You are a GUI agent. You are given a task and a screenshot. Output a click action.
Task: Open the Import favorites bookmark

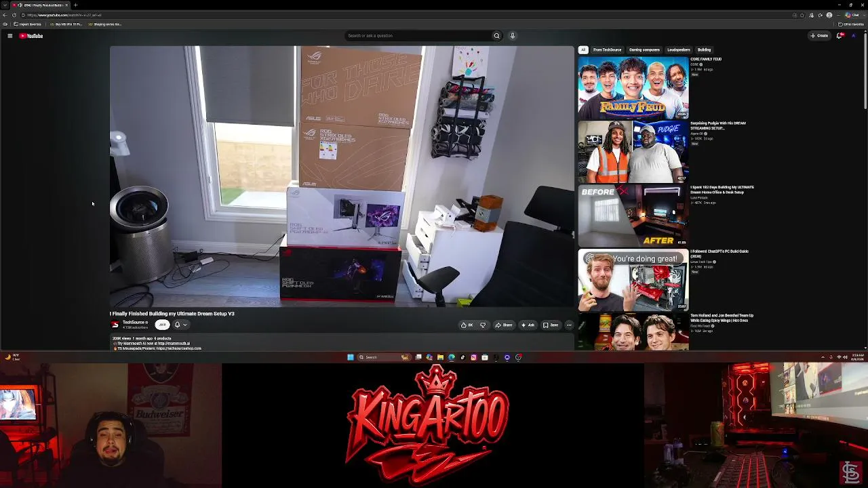tap(27, 24)
